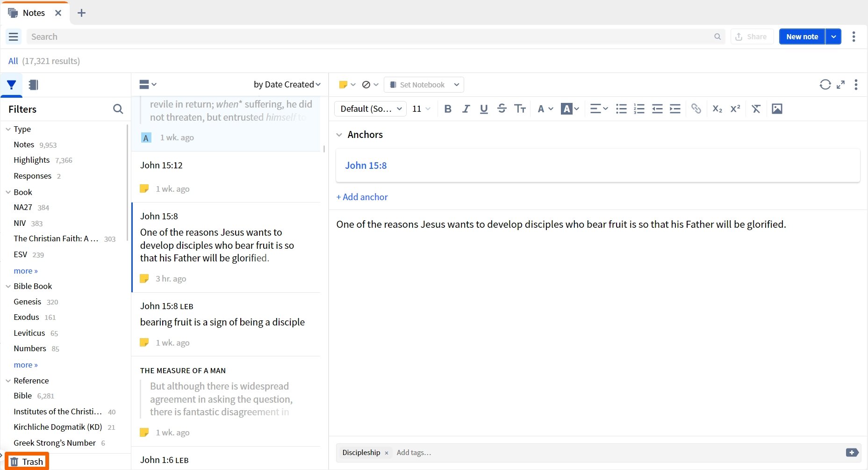The width and height of the screenshot is (868, 470).
Task: Collapse the Reference filter group
Action: [x=8, y=381]
